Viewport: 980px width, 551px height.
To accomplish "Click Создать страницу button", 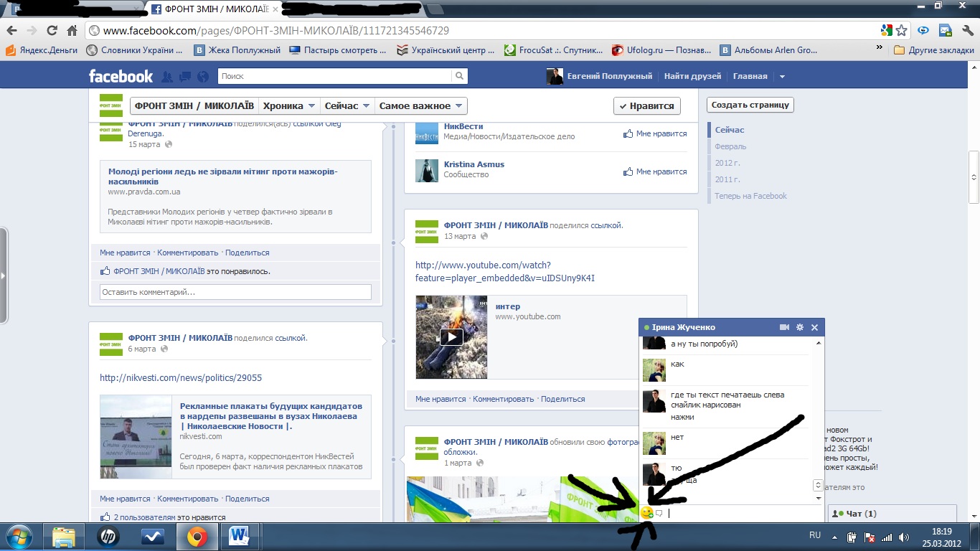I will point(750,105).
